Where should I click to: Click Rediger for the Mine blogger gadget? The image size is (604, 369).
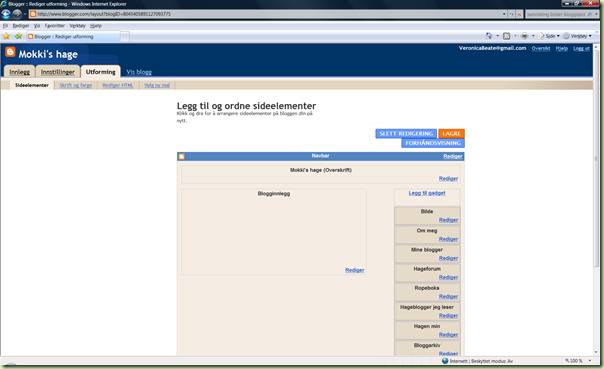pyautogui.click(x=448, y=258)
